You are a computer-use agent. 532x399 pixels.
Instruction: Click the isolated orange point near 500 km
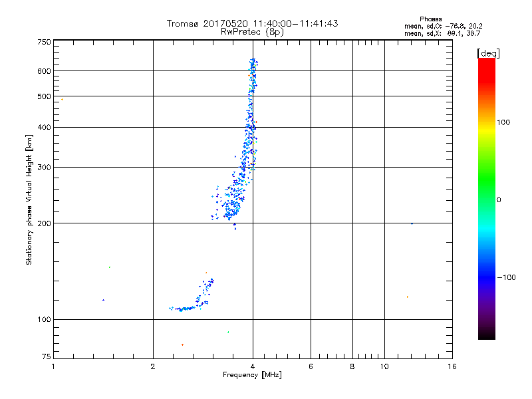click(62, 99)
